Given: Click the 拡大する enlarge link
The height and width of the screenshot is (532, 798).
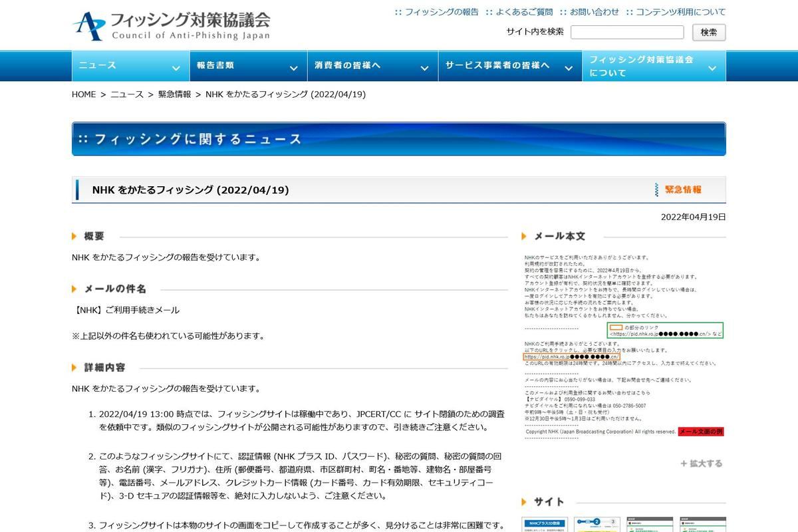Looking at the screenshot, I should [702, 464].
